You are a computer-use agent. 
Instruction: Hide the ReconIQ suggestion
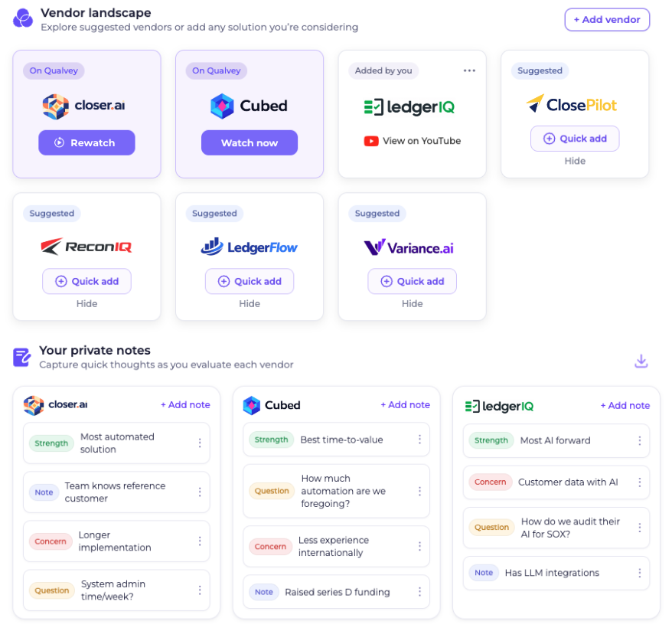(86, 303)
